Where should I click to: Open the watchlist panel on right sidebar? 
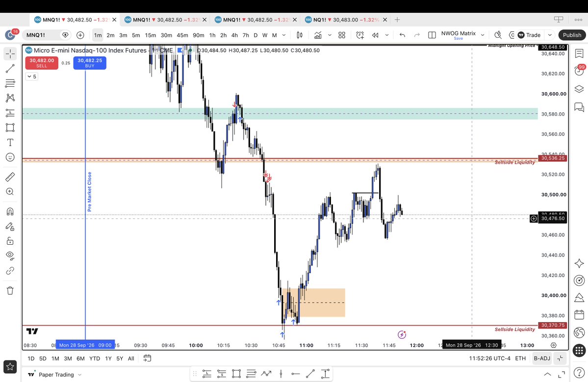point(579,53)
